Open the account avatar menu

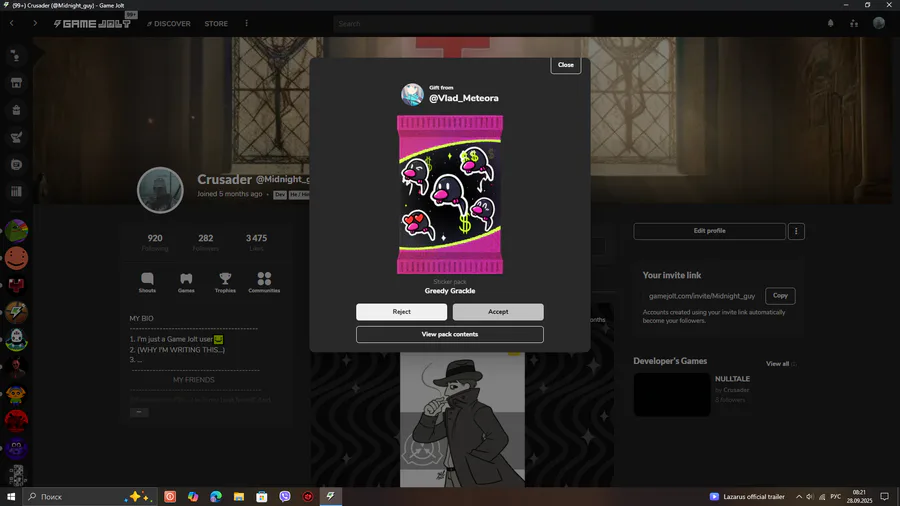[879, 23]
